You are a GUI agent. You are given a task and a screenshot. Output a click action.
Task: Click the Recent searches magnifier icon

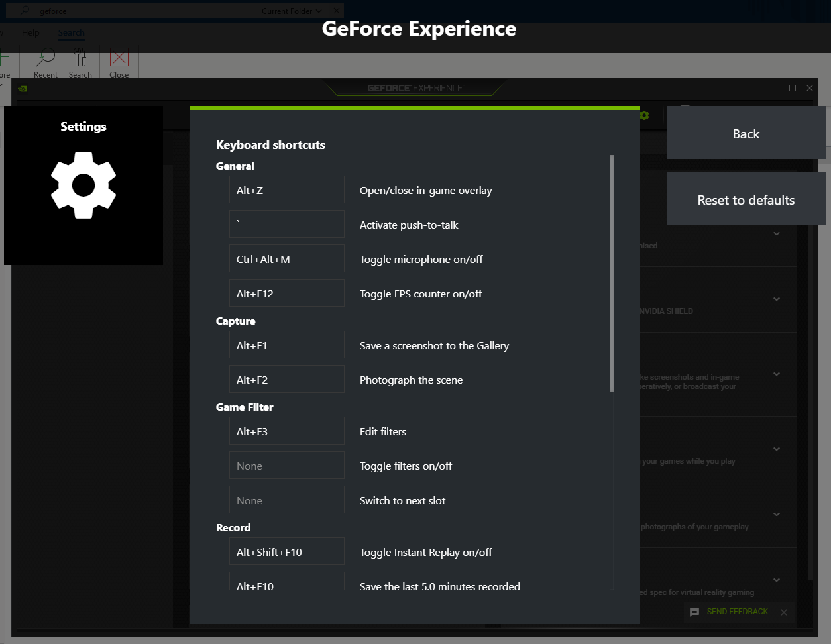tap(46, 58)
